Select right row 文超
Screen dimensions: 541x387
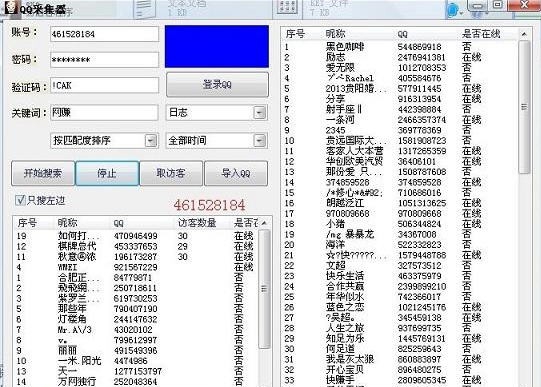point(400,266)
